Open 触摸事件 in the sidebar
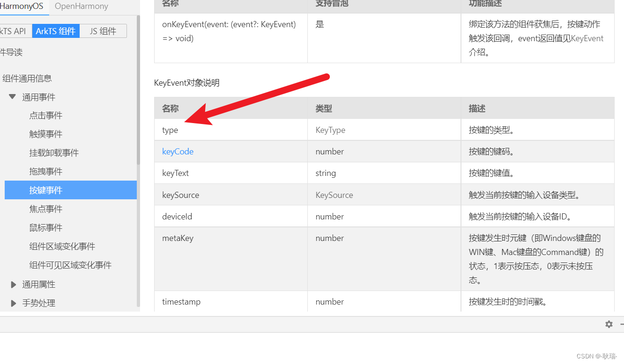Viewport: 624px width, 364px height. tap(45, 134)
